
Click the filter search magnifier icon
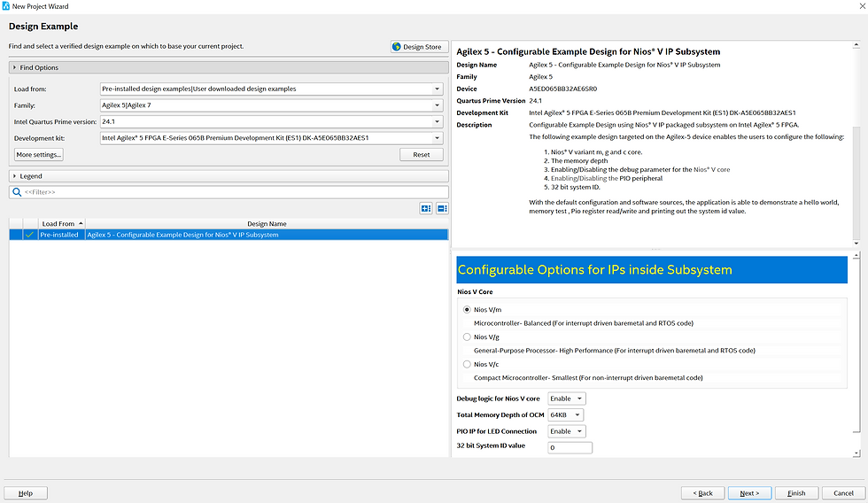[17, 192]
